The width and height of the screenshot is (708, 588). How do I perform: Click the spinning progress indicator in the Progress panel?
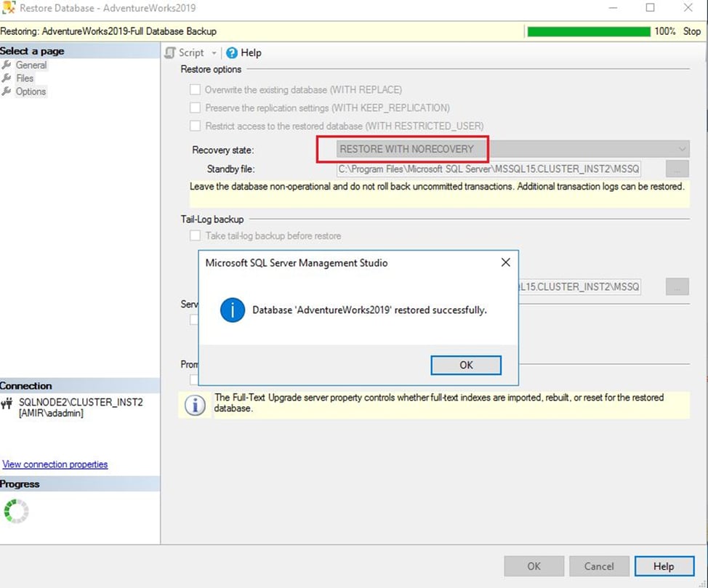[x=16, y=511]
